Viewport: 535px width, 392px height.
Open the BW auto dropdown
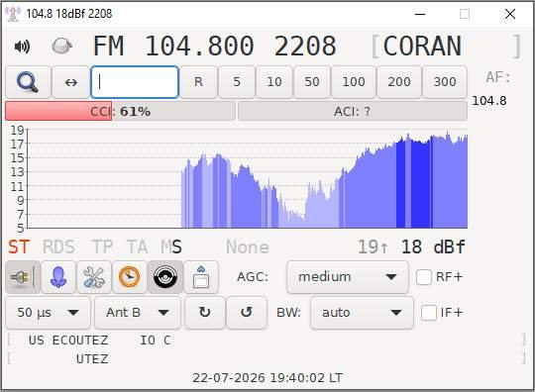pos(362,313)
